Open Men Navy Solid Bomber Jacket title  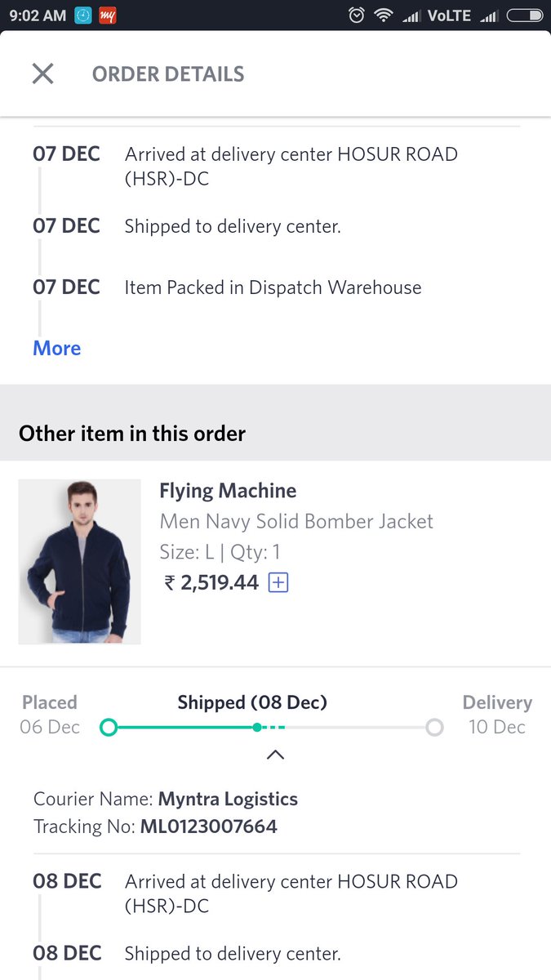[296, 521]
